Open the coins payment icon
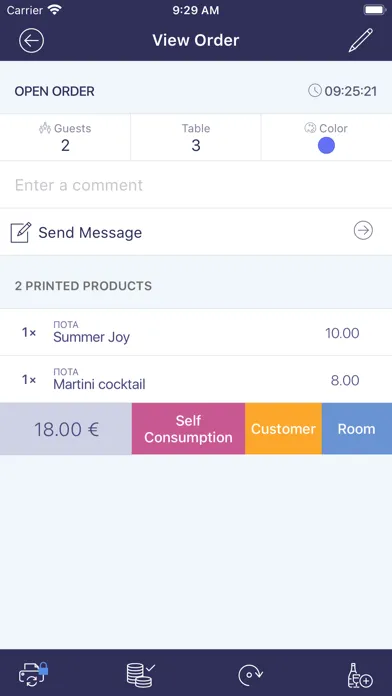 coord(141,674)
